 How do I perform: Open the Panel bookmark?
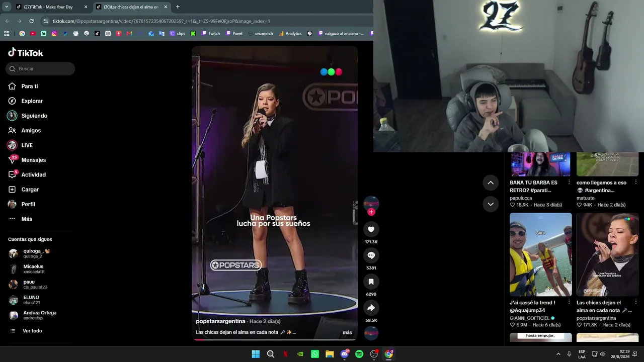(x=234, y=34)
